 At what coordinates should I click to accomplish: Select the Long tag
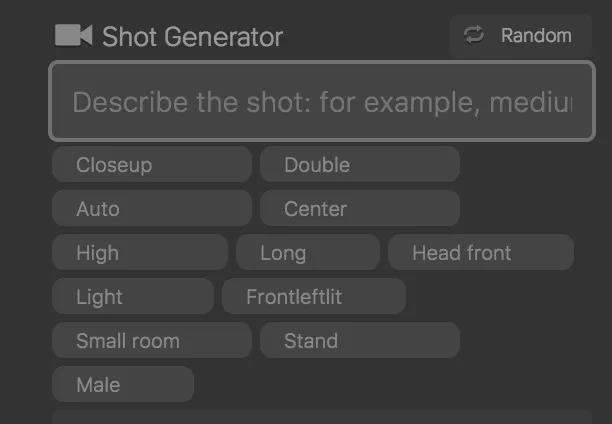(307, 253)
